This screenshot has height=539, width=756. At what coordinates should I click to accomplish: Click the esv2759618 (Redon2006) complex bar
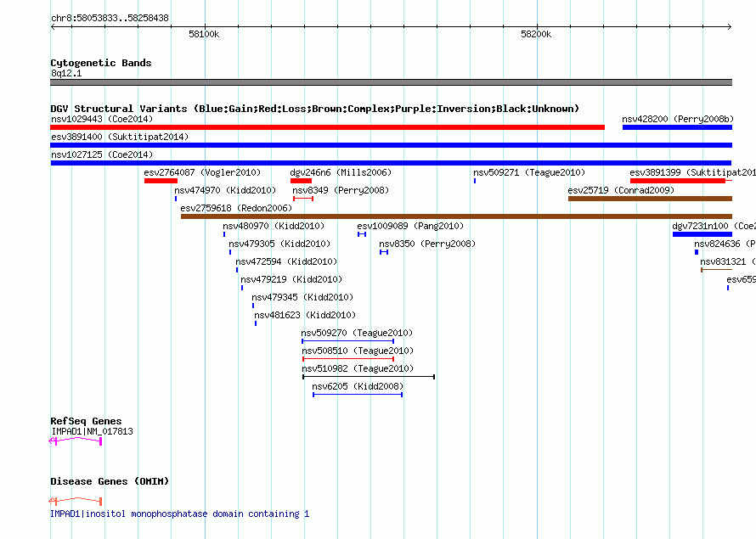click(x=456, y=216)
